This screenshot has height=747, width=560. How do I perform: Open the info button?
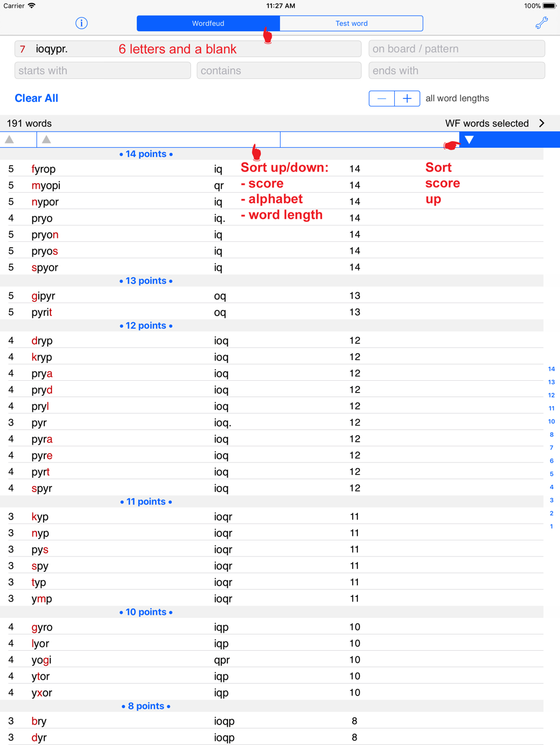(x=81, y=23)
